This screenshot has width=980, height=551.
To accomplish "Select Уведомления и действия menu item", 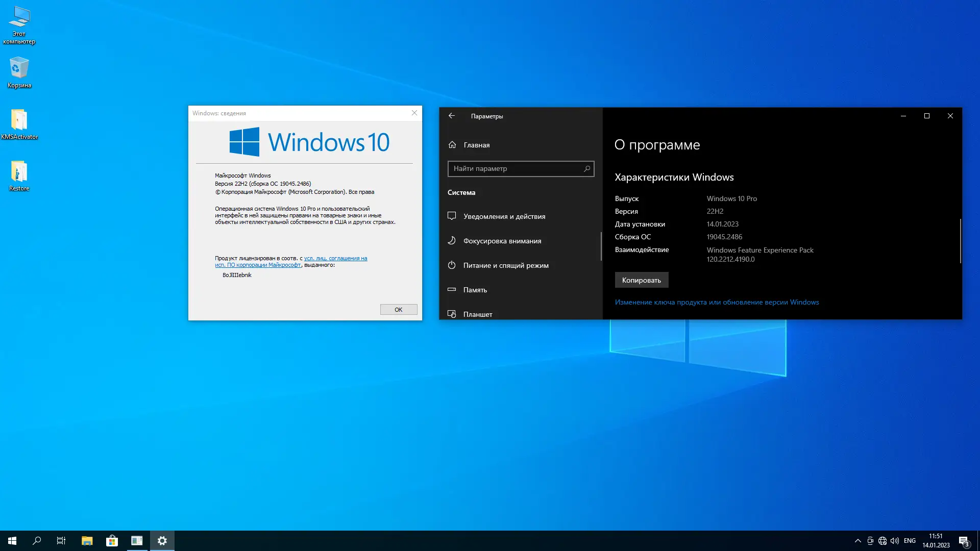I will (504, 216).
